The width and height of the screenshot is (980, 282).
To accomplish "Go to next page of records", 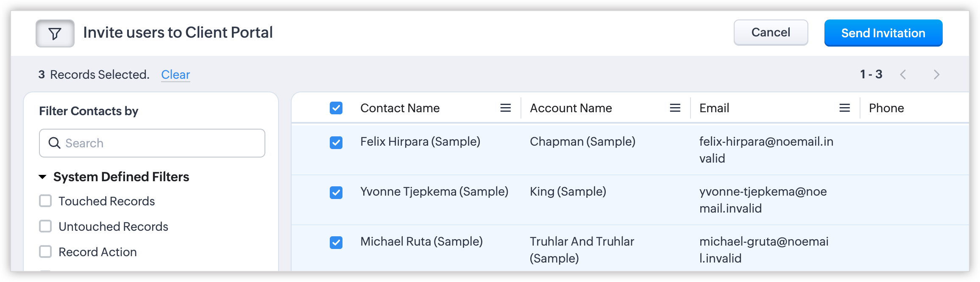I will [936, 75].
